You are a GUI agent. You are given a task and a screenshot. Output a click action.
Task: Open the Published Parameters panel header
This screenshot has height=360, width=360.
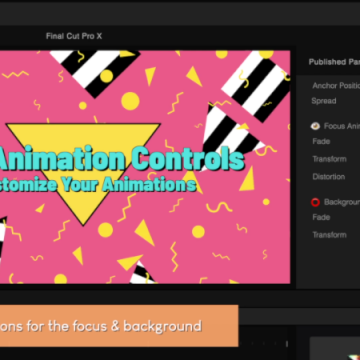334,62
